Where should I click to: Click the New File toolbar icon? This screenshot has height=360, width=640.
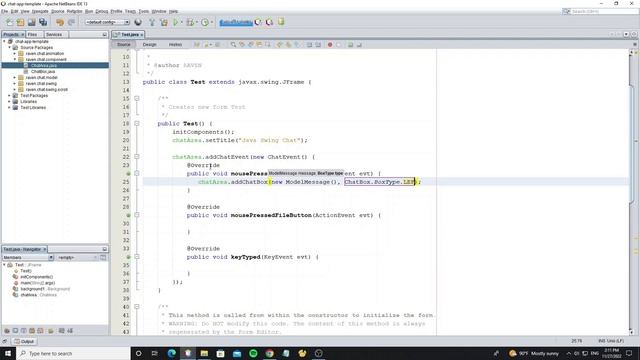coord(9,22)
